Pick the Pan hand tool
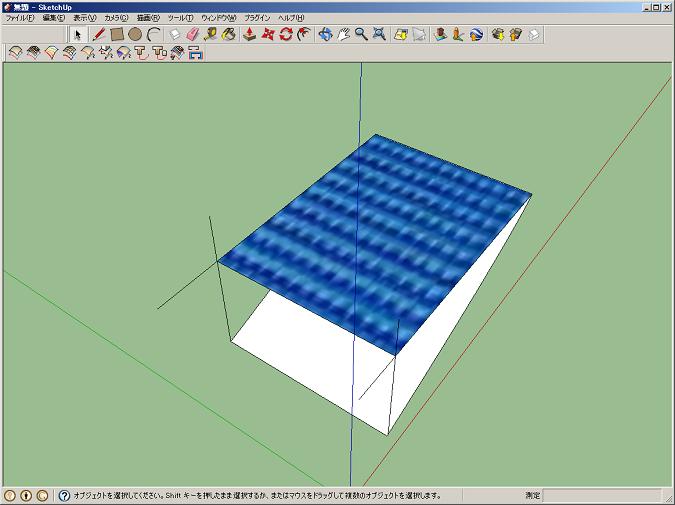 (343, 34)
